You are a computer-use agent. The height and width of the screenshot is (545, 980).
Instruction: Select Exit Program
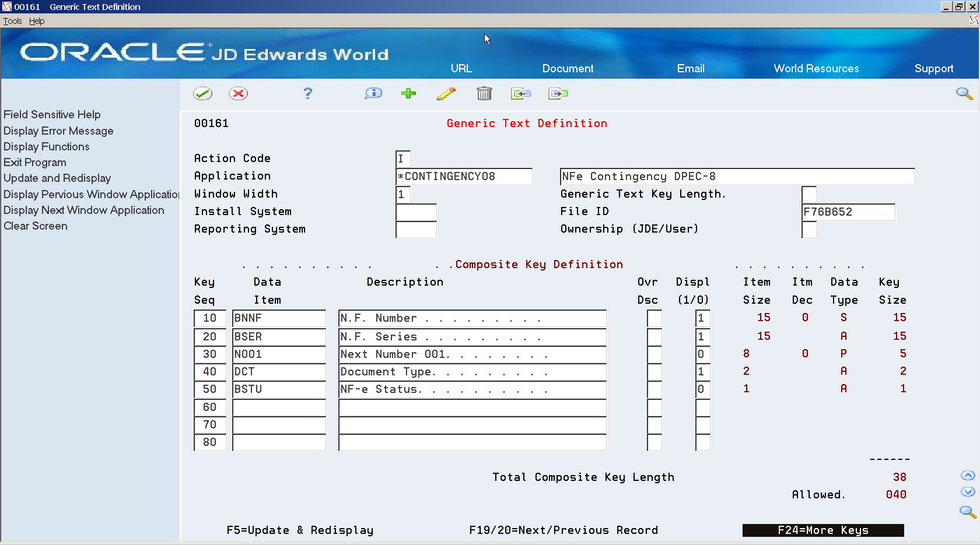coord(35,162)
